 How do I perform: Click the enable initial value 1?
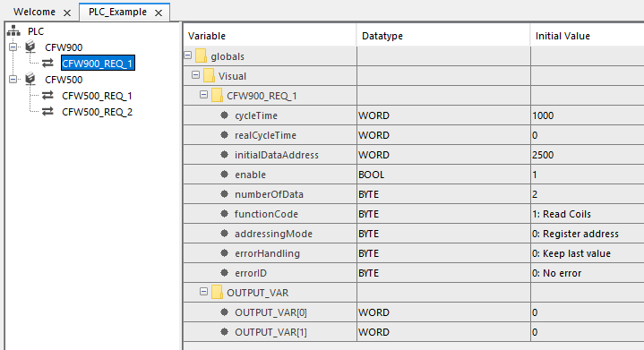[x=535, y=175]
